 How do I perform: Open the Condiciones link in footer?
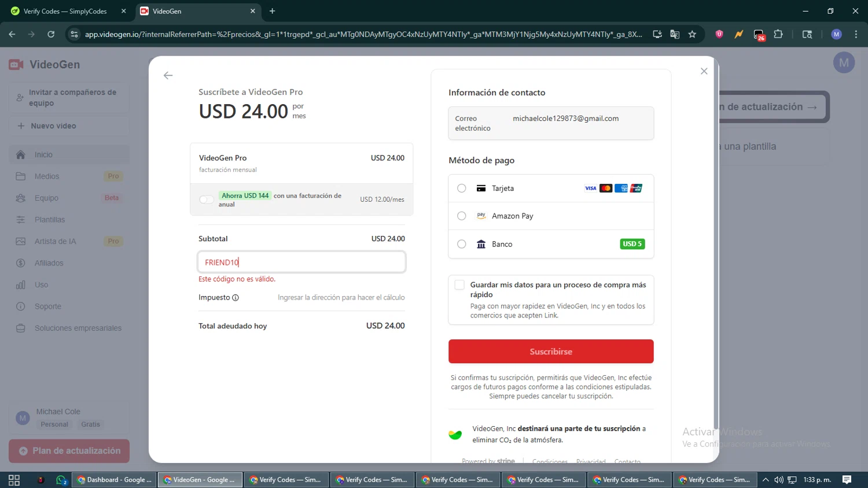coord(550,461)
